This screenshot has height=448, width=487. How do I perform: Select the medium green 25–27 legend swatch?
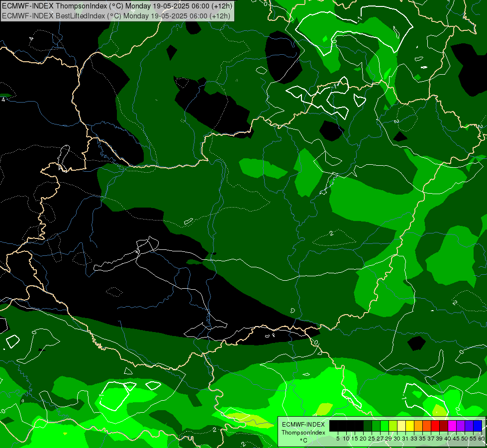point(376,426)
